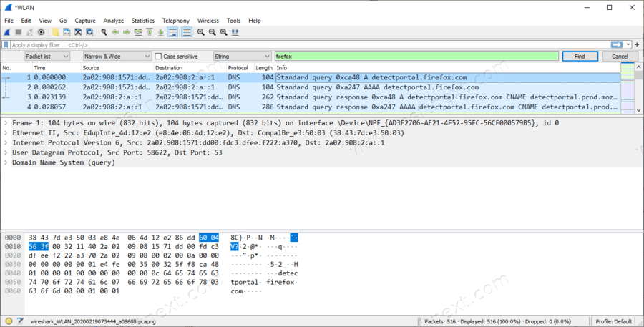Screen dimensions: 644x327
Task: Go forward in packet history
Action: point(127,32)
